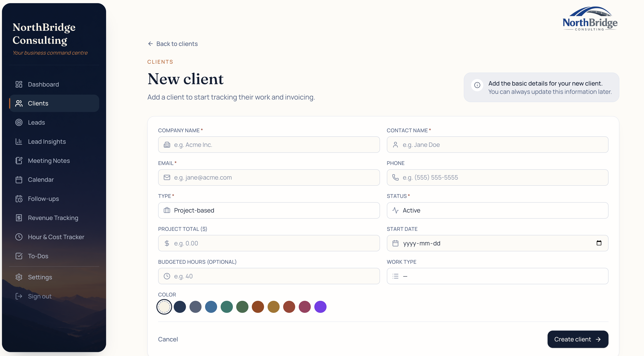Click the Hour & Cost Tracker clock icon
644x356 pixels.
(19, 237)
